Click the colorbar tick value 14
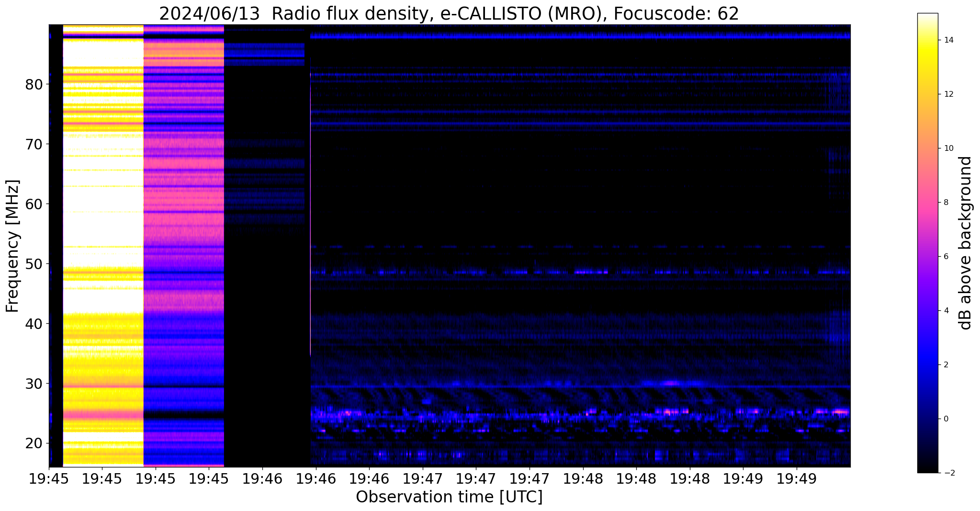The height and width of the screenshot is (511, 980). [948, 40]
